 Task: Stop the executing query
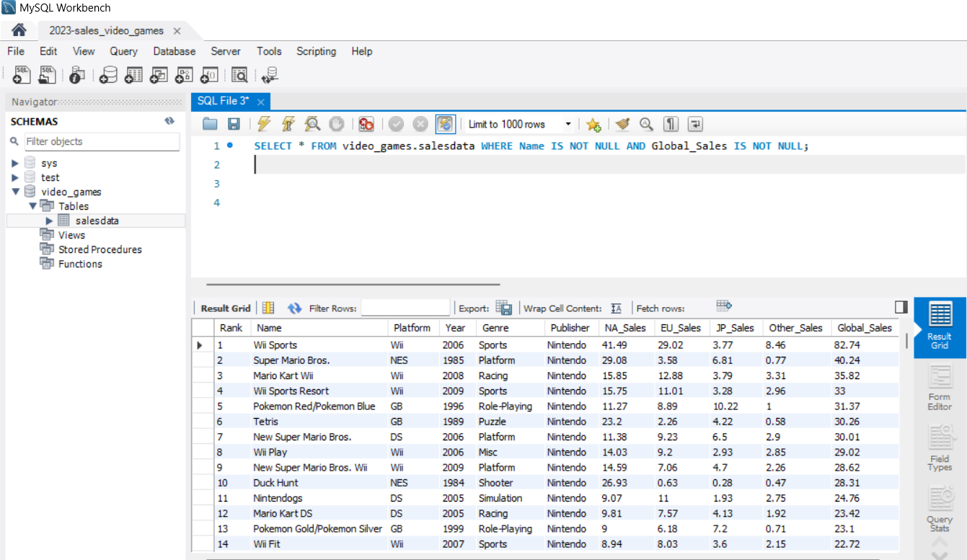[x=336, y=124]
